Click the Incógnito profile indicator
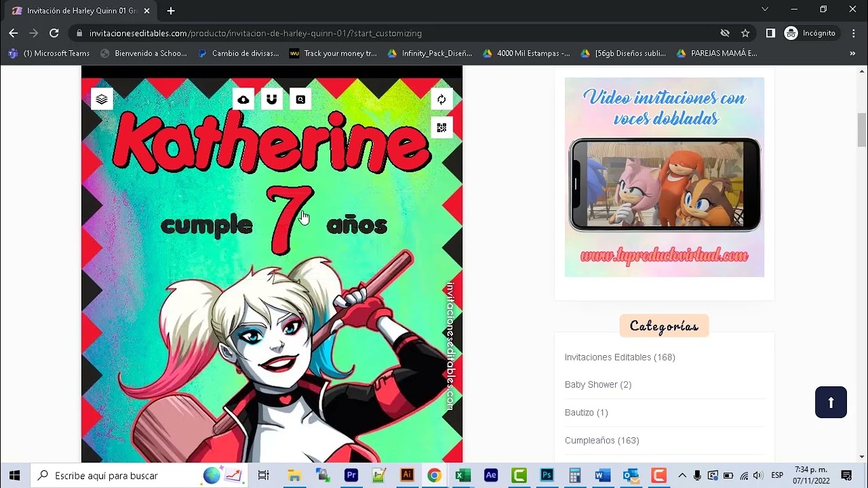This screenshot has height=488, width=868. coord(810,33)
